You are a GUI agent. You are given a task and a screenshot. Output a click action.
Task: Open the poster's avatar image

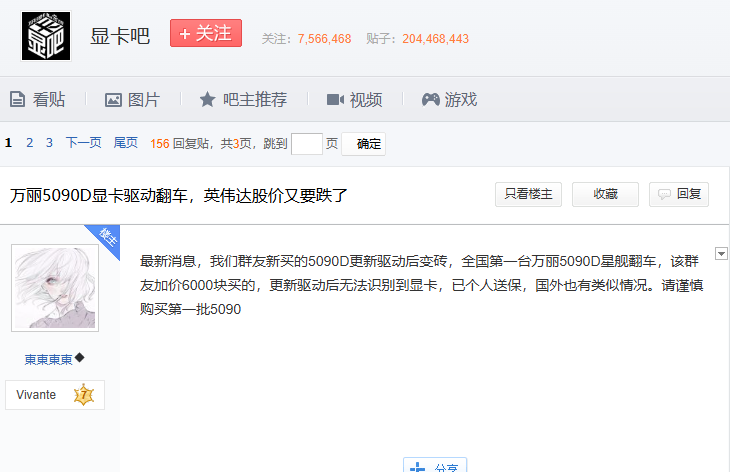55,287
